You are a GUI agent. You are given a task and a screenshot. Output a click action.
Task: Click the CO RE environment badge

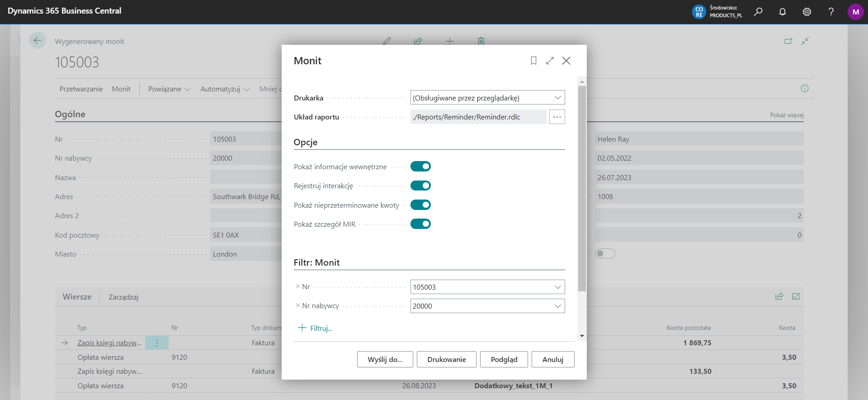coord(699,12)
